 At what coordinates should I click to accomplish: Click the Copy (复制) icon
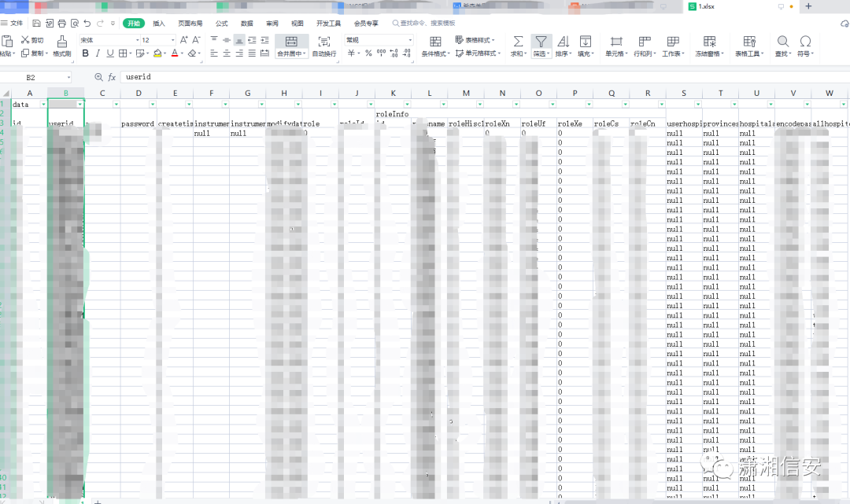point(25,53)
